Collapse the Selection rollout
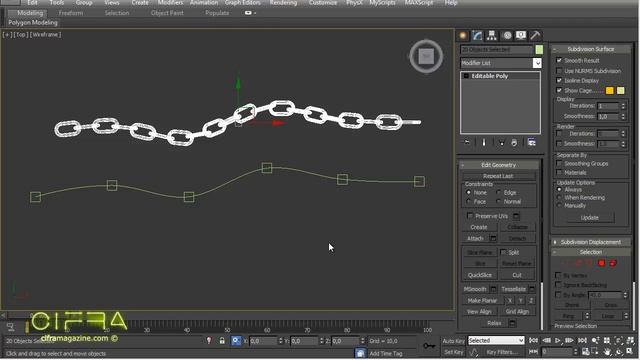The image size is (640, 360). click(591, 252)
